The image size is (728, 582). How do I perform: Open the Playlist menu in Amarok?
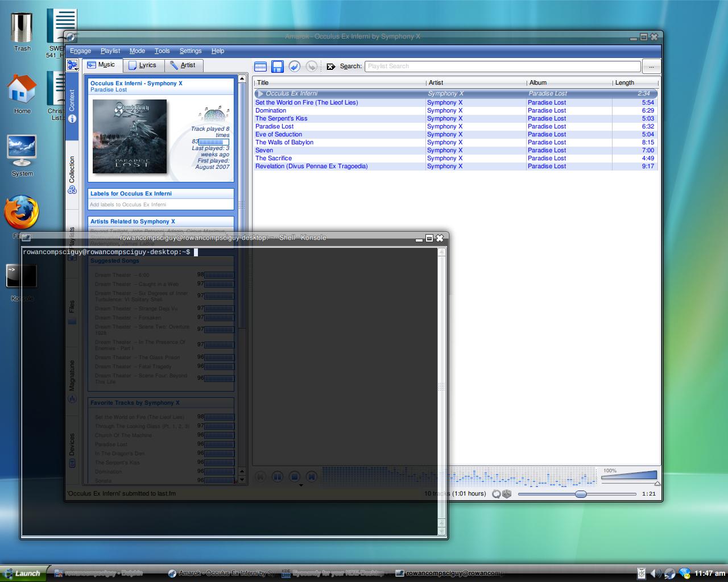tap(110, 51)
